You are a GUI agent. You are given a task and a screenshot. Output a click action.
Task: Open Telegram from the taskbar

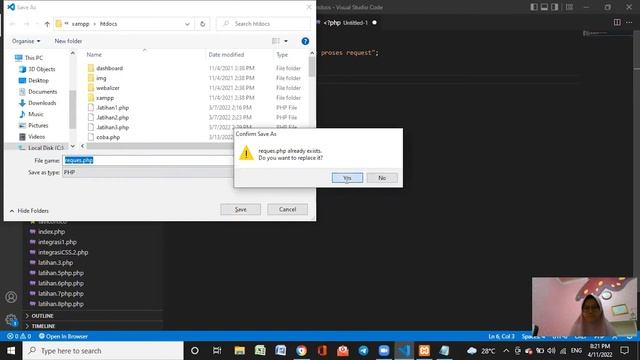363,351
